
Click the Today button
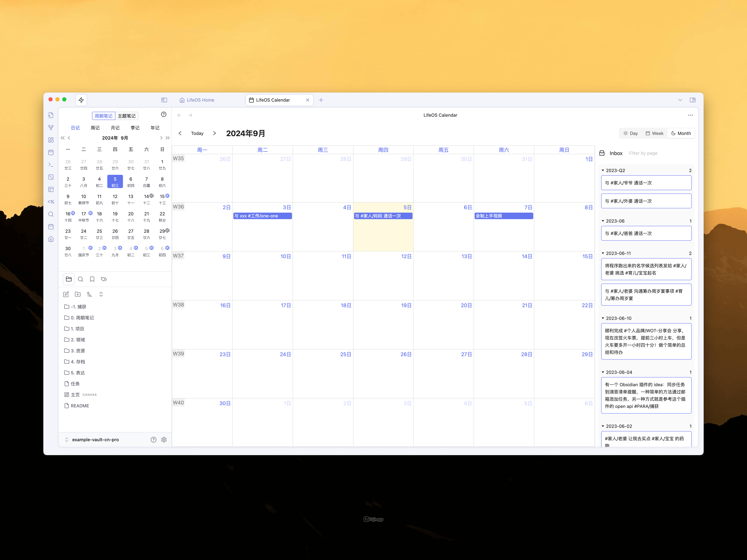(197, 133)
